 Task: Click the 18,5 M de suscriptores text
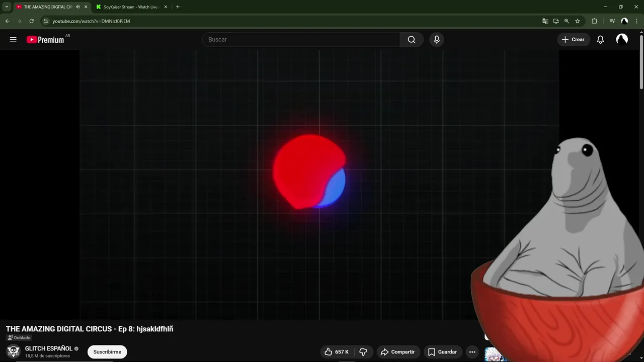[47, 356]
